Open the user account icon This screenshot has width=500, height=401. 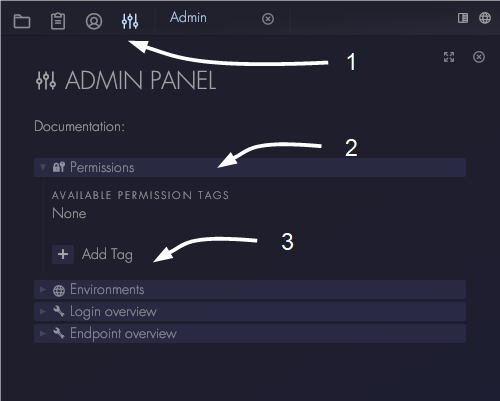pyautogui.click(x=94, y=21)
